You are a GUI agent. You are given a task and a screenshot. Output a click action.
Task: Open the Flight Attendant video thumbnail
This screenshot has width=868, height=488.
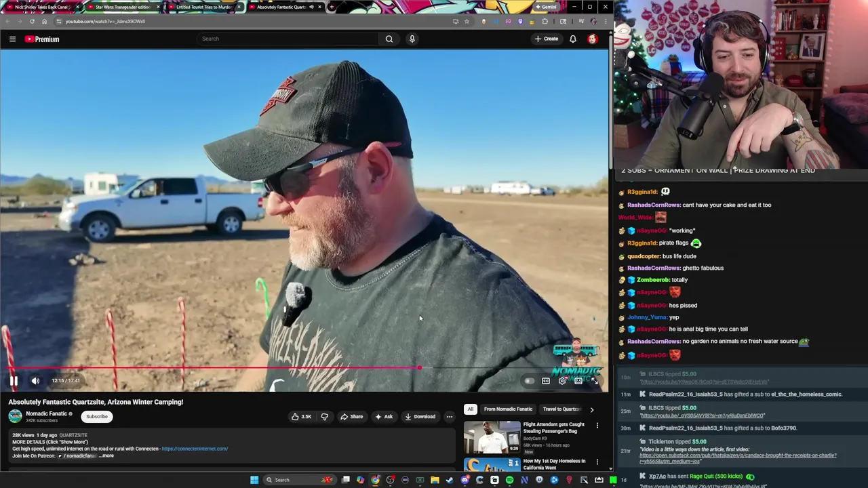coord(492,436)
